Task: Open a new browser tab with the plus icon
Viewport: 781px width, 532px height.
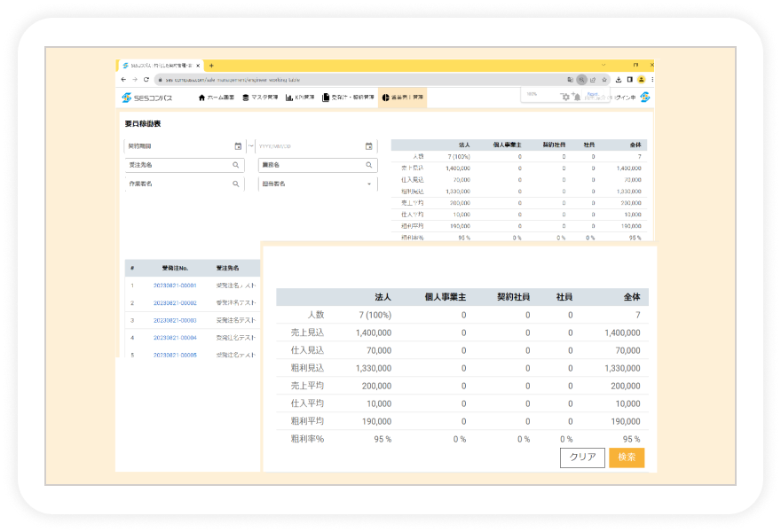Action: 212,66
